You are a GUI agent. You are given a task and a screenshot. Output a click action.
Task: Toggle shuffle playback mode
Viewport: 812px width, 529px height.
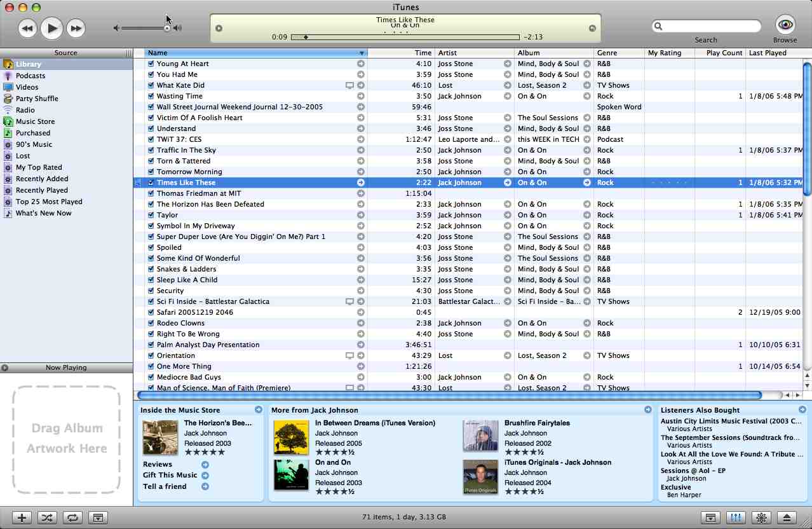click(47, 518)
